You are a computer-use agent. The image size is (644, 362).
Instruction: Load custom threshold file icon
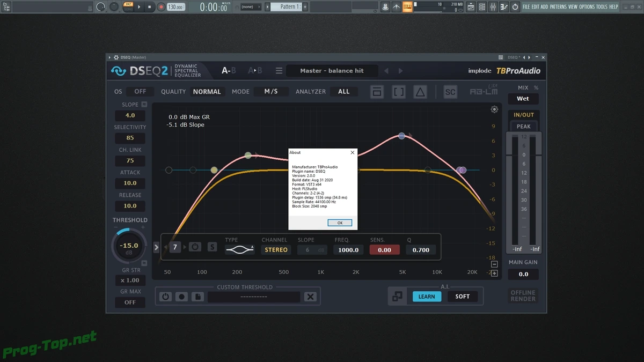[197, 297]
